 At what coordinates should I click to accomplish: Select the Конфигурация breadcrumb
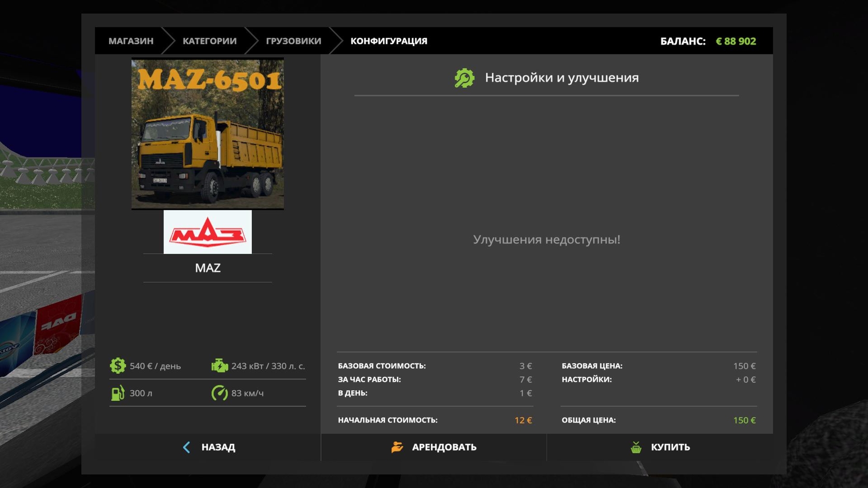click(389, 41)
